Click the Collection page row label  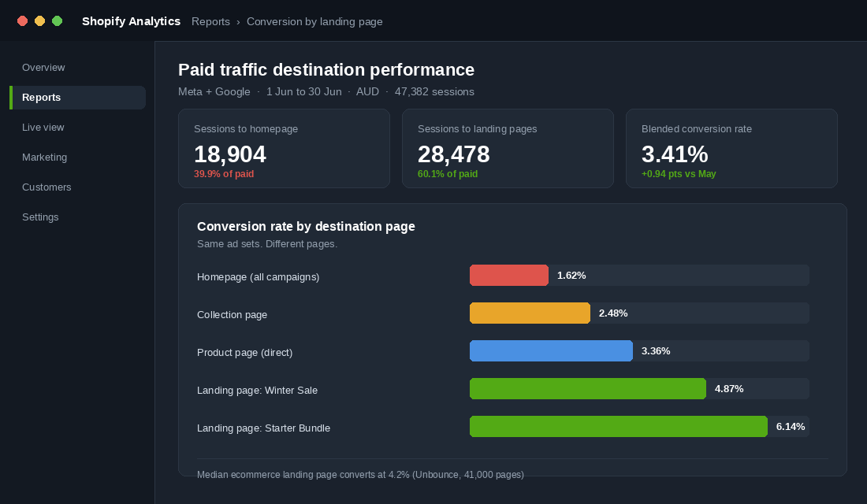(233, 314)
